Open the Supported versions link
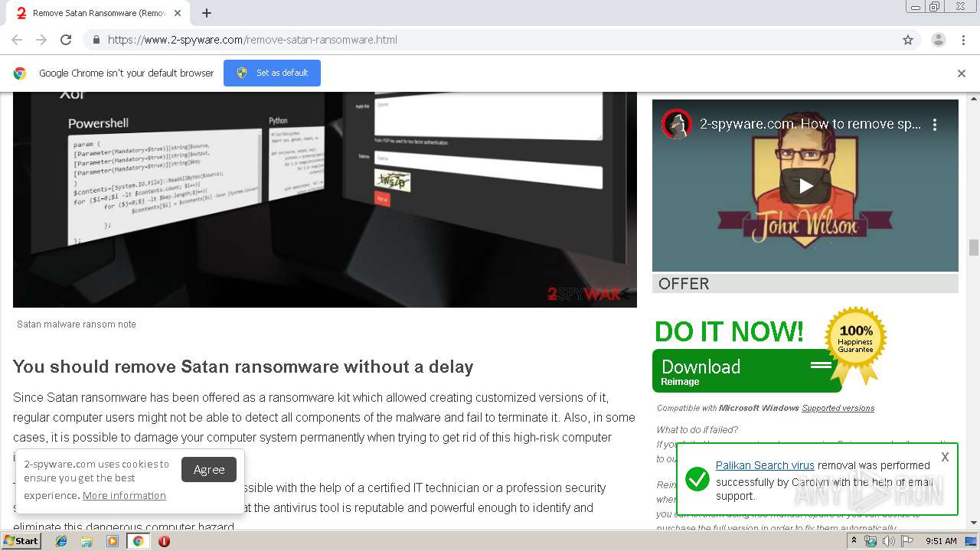The width and height of the screenshot is (980, 551). [838, 408]
